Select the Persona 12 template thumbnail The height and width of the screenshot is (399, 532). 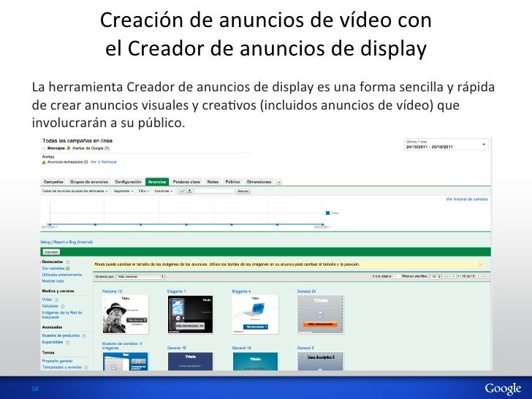(x=126, y=314)
